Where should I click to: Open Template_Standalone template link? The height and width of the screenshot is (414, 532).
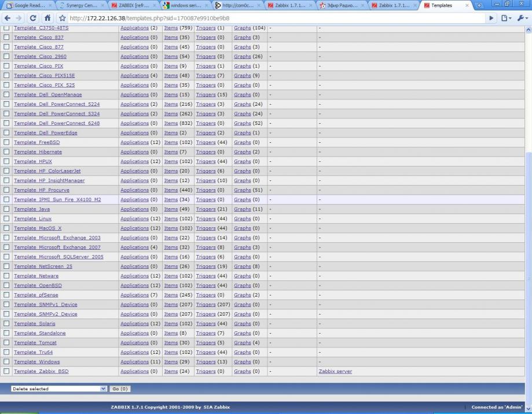tap(40, 333)
